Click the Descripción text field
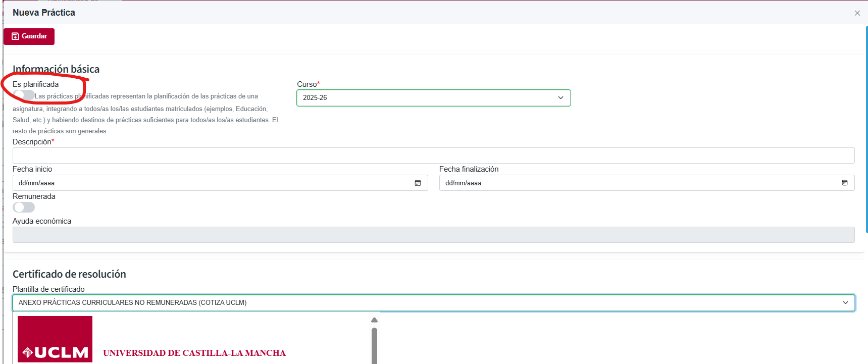868x364 pixels. 433,155
